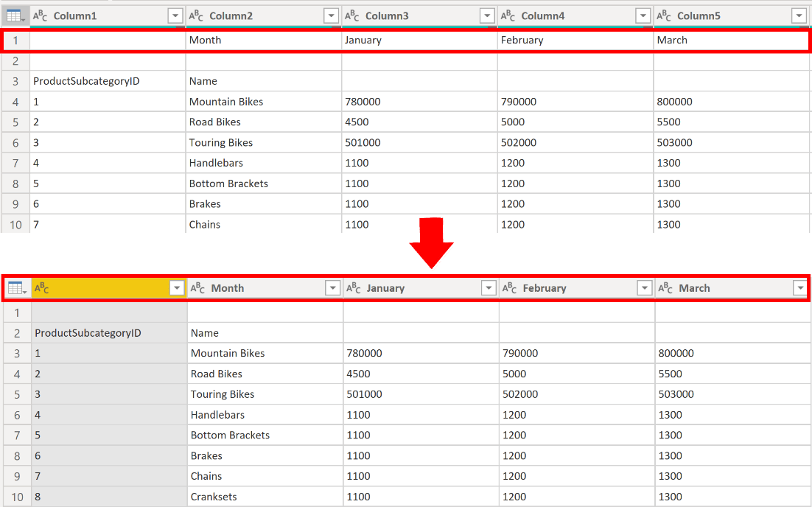Expand the Column4 filter dropdown arrow
The image size is (812, 507).
[x=643, y=15]
